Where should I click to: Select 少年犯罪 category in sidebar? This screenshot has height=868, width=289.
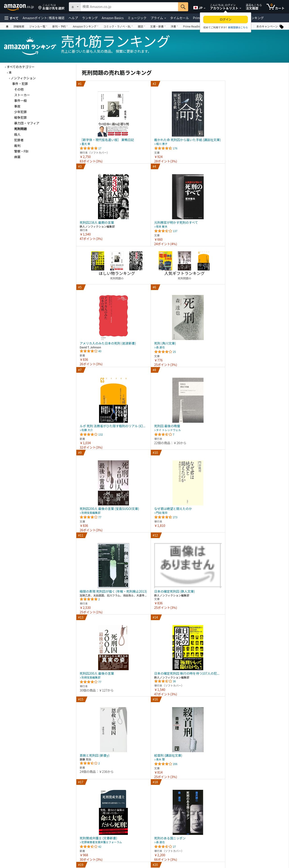click(20, 112)
